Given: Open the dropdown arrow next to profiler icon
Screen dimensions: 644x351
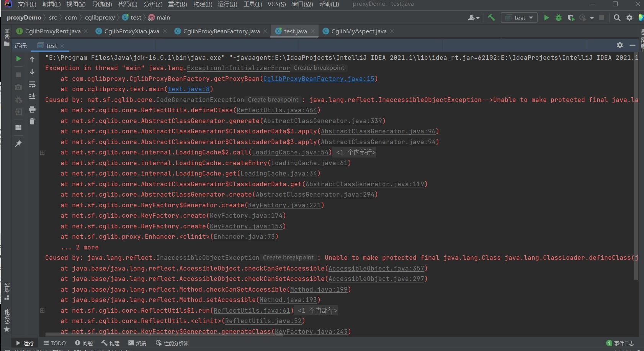Looking at the screenshot, I should pos(592,18).
